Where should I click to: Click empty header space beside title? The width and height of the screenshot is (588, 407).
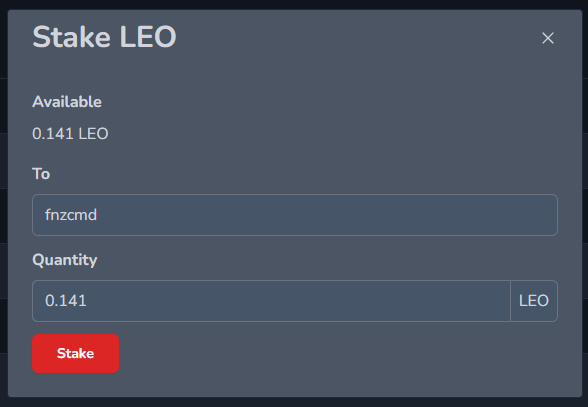pyautogui.click(x=356, y=38)
